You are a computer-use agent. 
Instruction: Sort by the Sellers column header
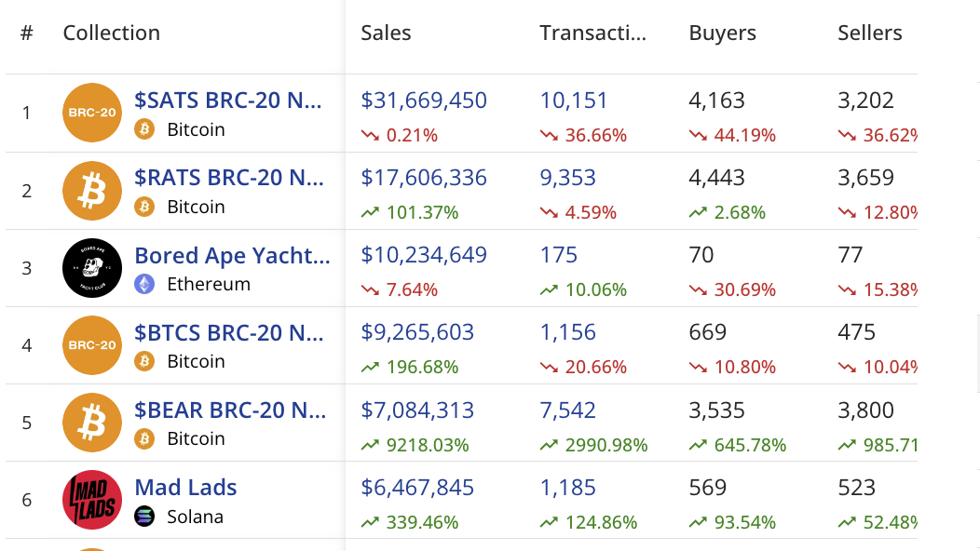[x=869, y=33]
